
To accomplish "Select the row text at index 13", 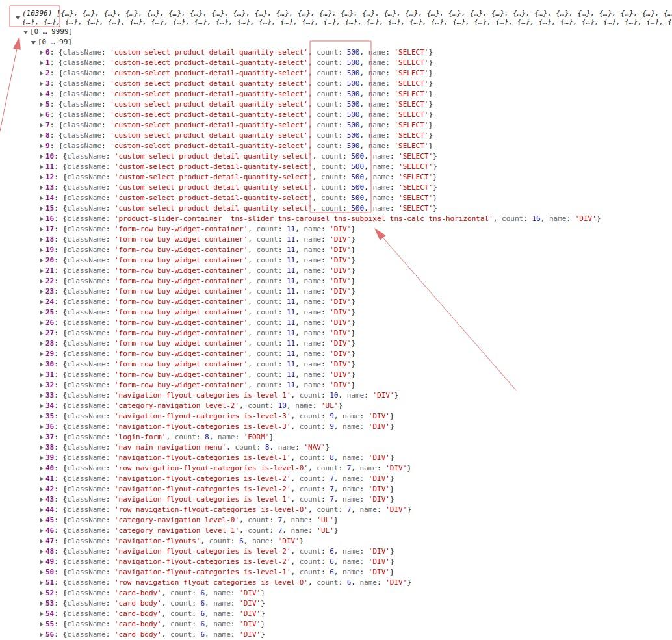I will point(241,187).
